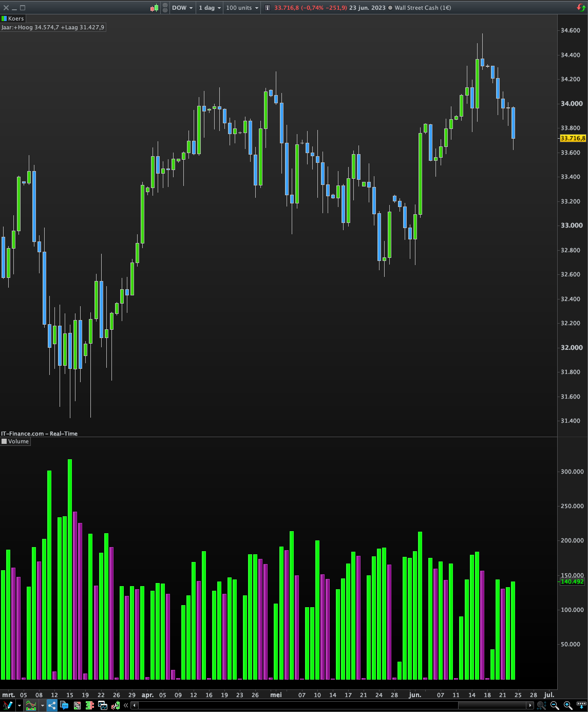Click the blue share icon
This screenshot has height=712, width=588.
[52, 705]
